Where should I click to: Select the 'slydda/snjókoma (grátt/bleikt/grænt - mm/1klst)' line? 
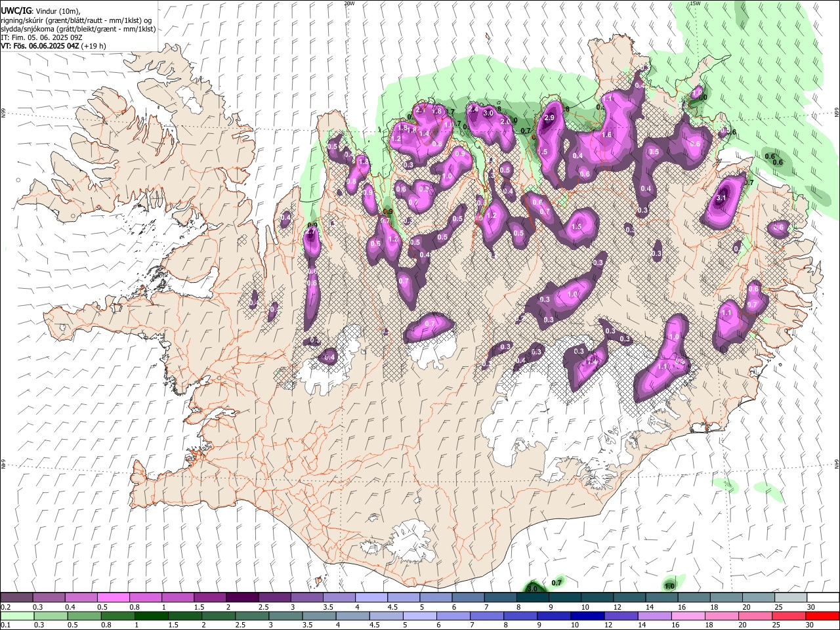pos(78,29)
